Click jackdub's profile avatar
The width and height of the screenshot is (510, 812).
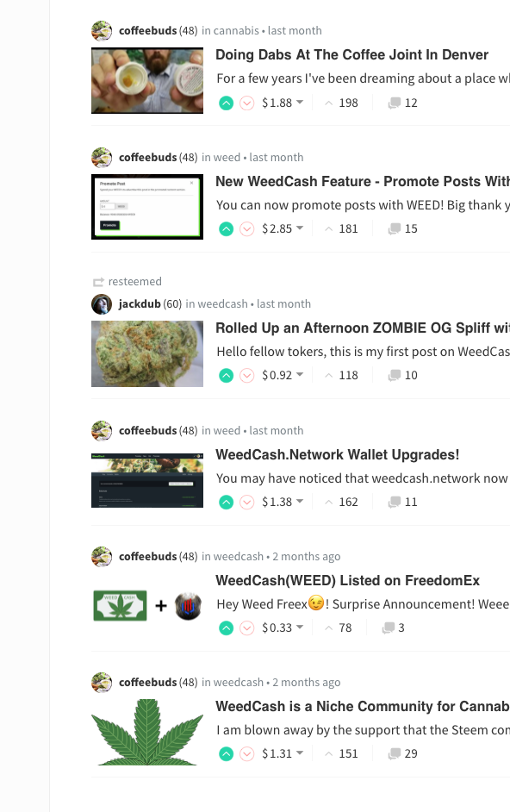point(102,304)
